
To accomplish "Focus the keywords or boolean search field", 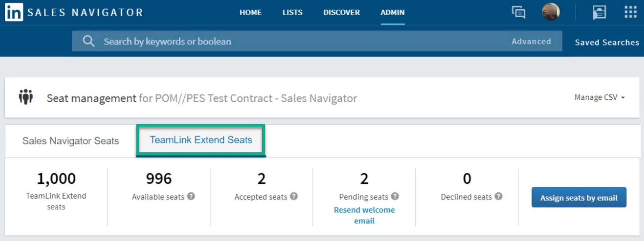I will coord(317,41).
